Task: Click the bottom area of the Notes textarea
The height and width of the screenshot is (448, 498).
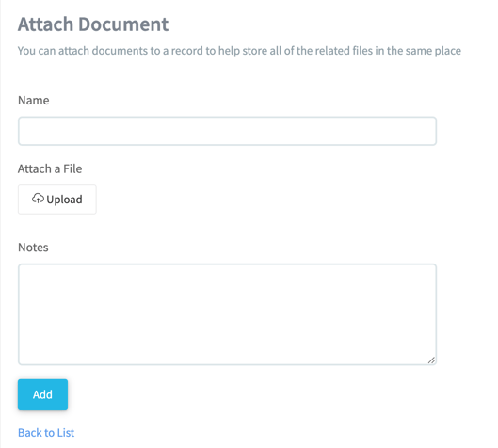Action: [228, 354]
